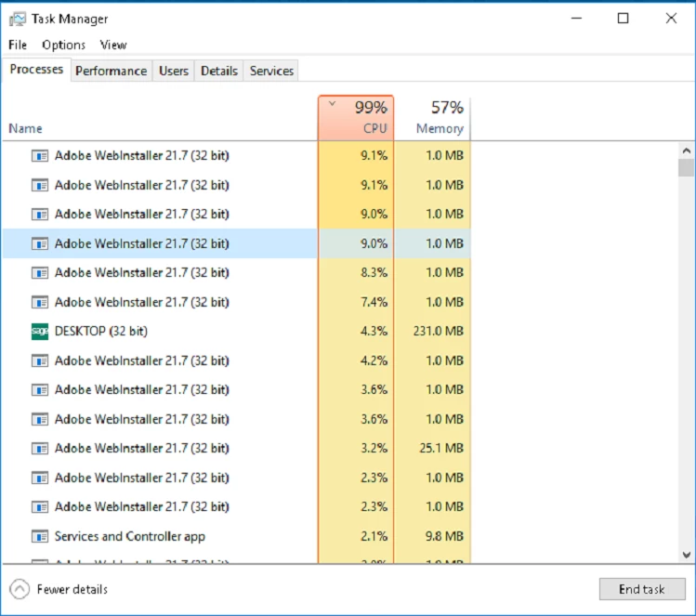Open the File menu
696x616 pixels.
pos(18,45)
